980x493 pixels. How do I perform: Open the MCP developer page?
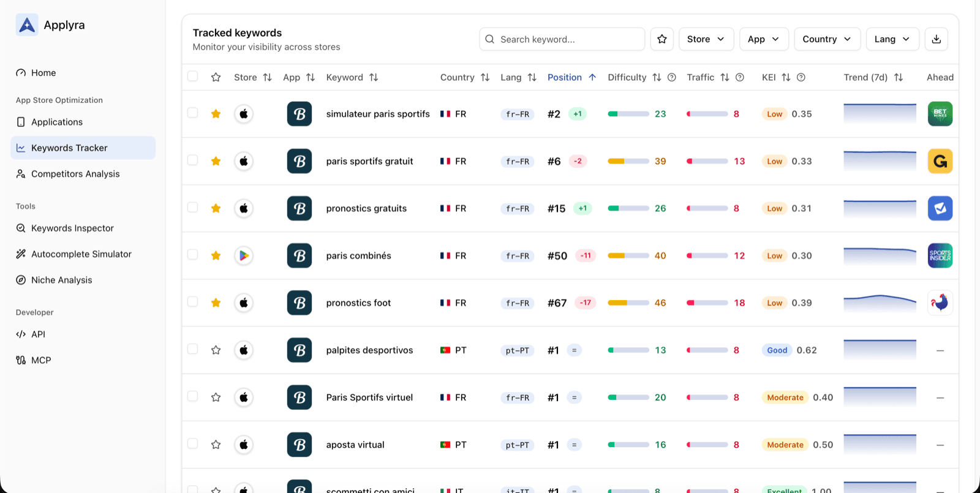(83, 360)
